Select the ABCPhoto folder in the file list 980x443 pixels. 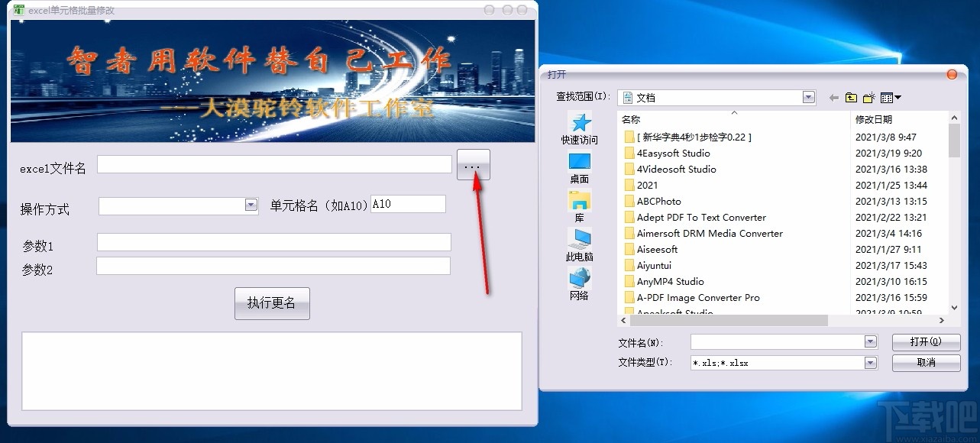point(658,201)
